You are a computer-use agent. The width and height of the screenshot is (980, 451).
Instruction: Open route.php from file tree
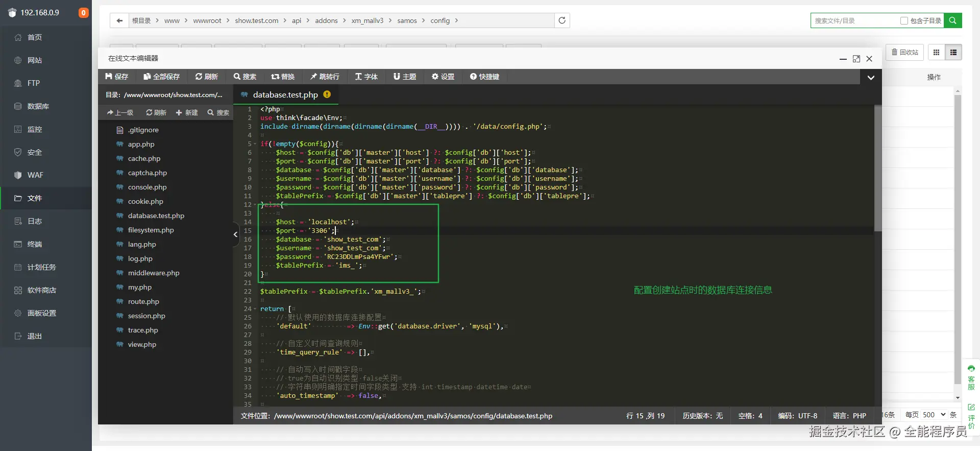[143, 302]
